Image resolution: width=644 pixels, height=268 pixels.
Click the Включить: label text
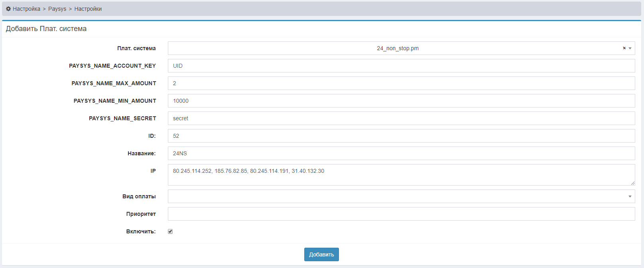(x=141, y=231)
